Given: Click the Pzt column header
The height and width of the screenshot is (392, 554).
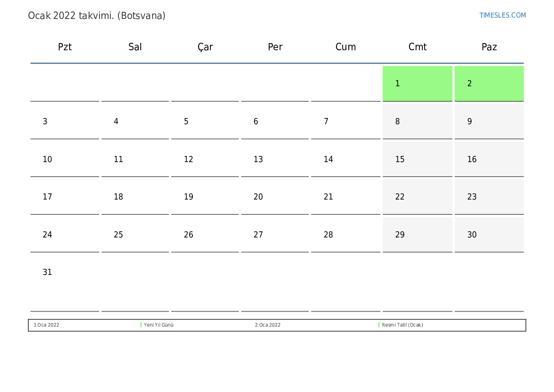Looking at the screenshot, I should [65, 47].
